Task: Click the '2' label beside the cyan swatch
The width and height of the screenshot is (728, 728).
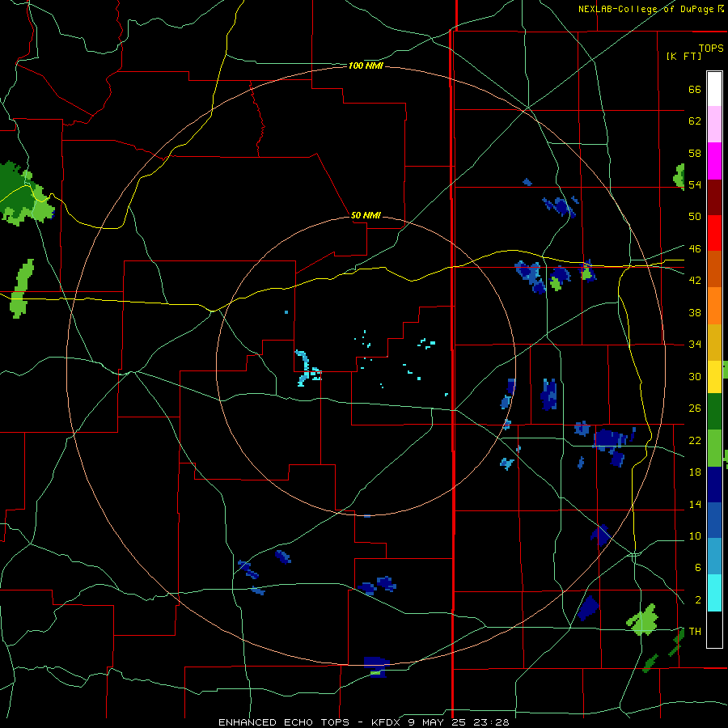Action: tap(697, 600)
